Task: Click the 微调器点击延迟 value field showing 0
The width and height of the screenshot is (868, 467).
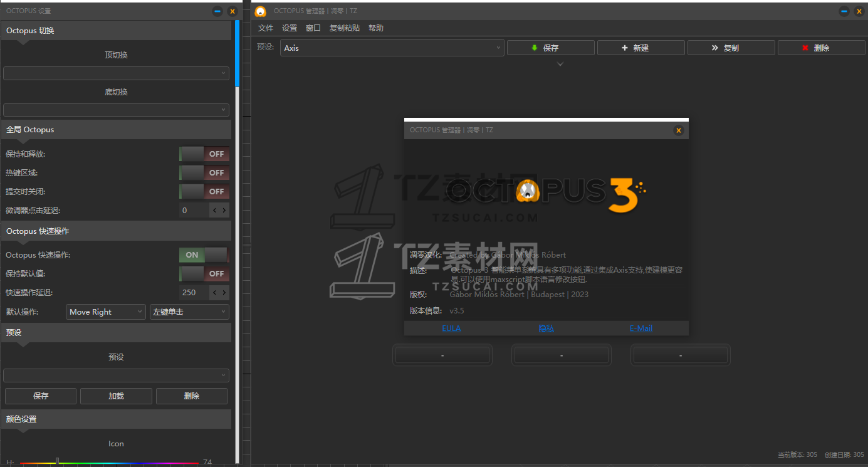Action: click(194, 211)
